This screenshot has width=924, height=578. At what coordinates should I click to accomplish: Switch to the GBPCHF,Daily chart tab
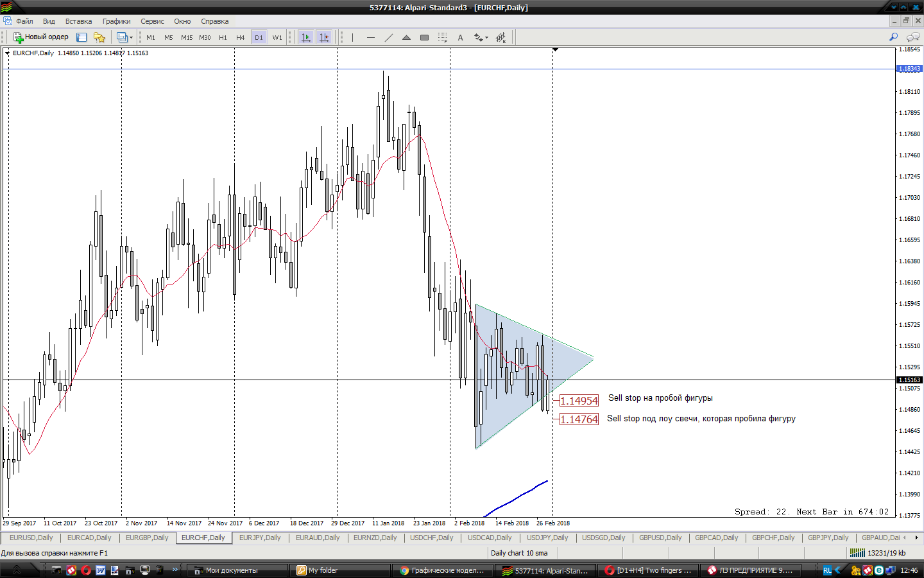pyautogui.click(x=773, y=538)
